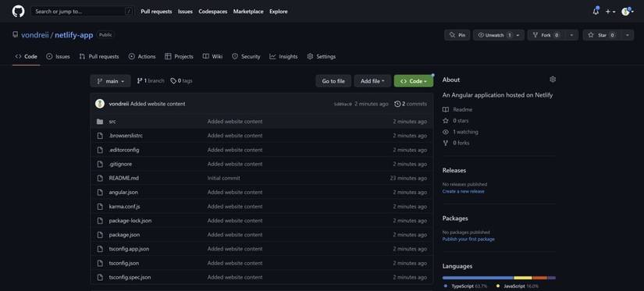This screenshot has width=644, height=291.
Task: Open the Actions tab
Action: tap(142, 57)
